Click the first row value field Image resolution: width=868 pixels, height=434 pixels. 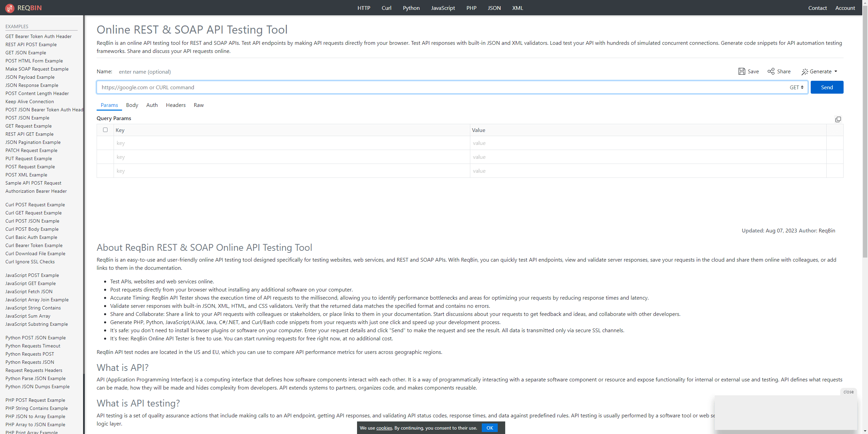(648, 143)
